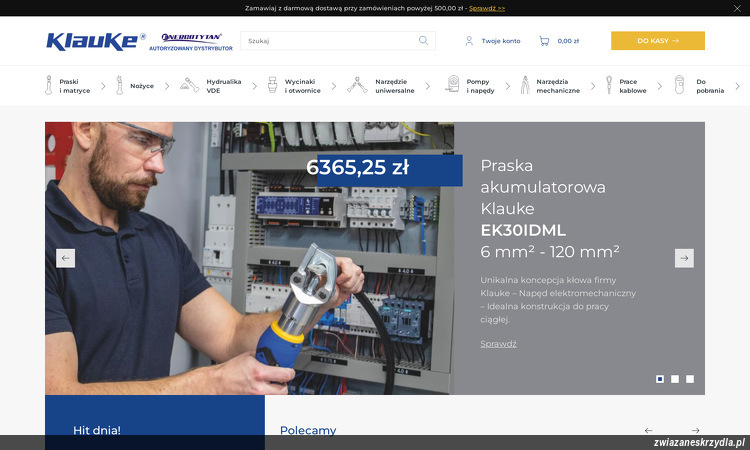Open the shopping cart icon
The height and width of the screenshot is (450, 750).
[x=544, y=41]
